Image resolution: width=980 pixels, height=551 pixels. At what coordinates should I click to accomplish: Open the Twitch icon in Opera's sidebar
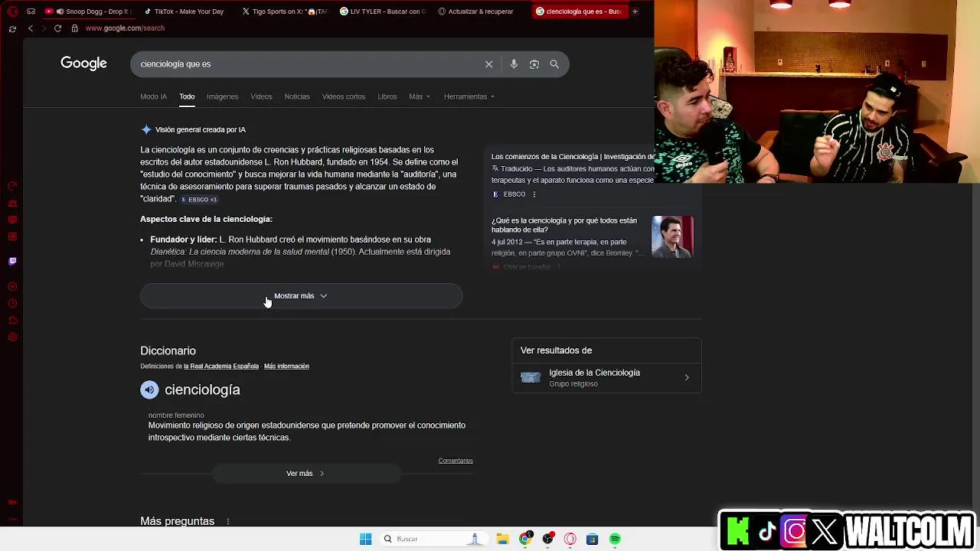(12, 261)
